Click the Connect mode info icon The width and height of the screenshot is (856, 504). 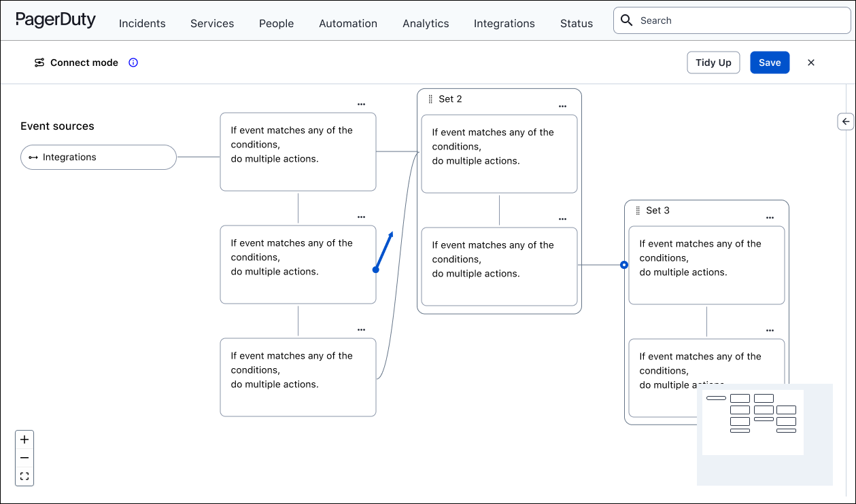click(x=133, y=62)
